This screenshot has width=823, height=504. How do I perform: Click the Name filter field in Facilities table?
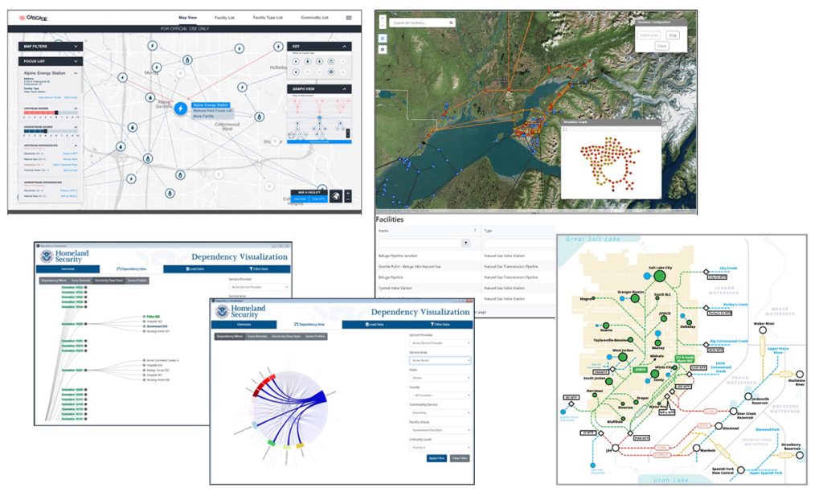(x=420, y=243)
